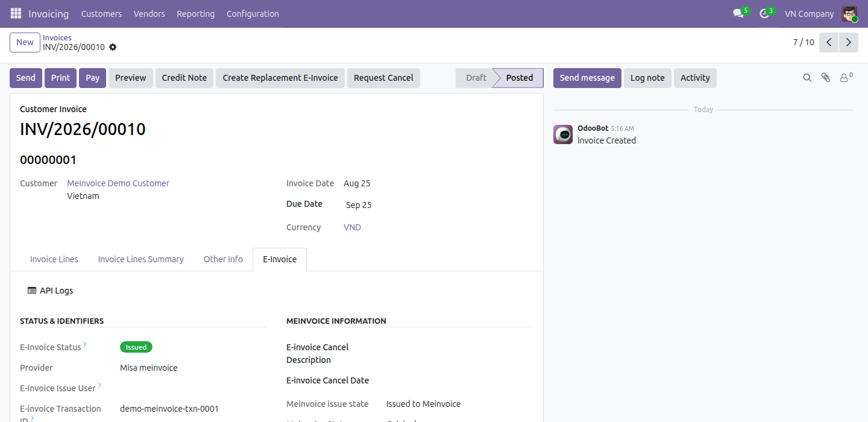This screenshot has height=422, width=868.
Task: Click the Print button
Action: click(x=60, y=78)
